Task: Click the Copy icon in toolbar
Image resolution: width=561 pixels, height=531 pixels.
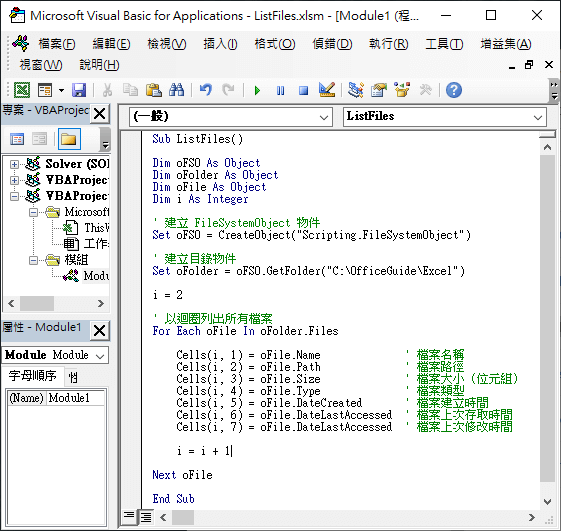Action: pos(130,90)
